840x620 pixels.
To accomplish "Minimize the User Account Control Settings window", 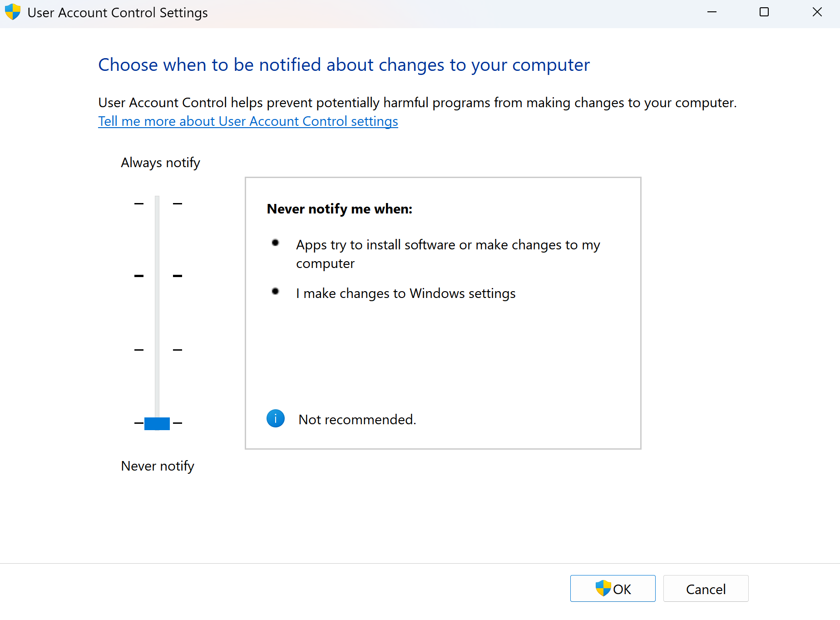I will pos(712,12).
